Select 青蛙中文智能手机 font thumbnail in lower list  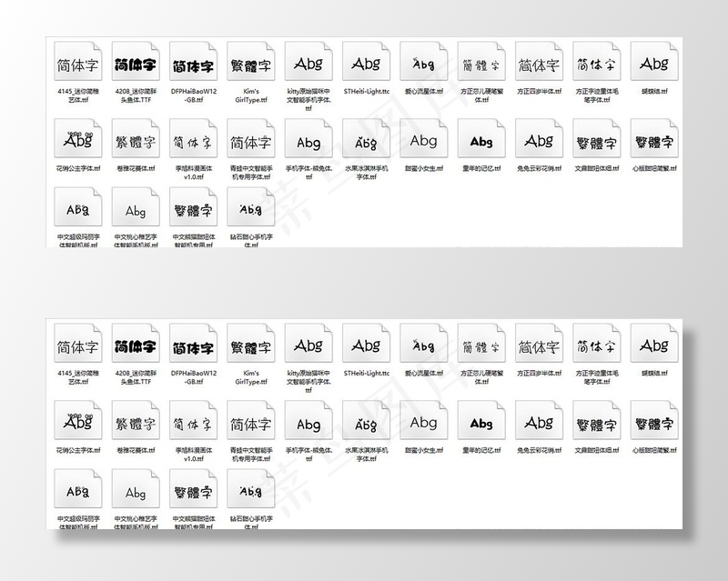[x=250, y=424]
